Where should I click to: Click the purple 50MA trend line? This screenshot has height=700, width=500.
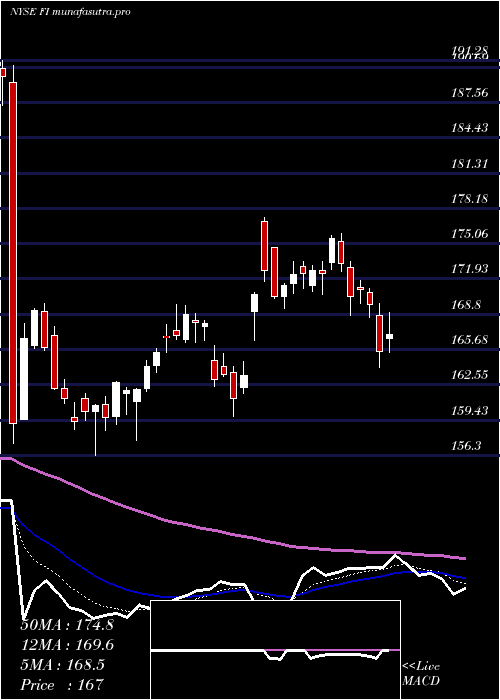tap(232, 533)
